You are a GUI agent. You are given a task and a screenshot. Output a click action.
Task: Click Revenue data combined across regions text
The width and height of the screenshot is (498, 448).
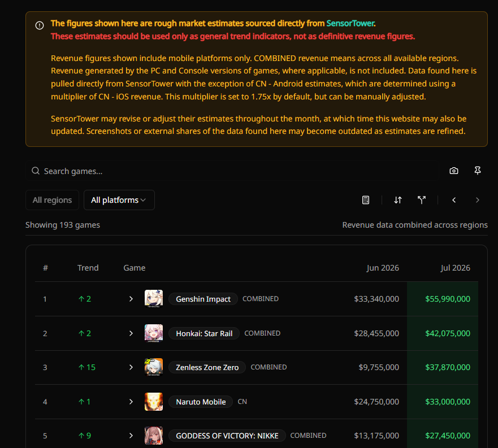click(415, 225)
